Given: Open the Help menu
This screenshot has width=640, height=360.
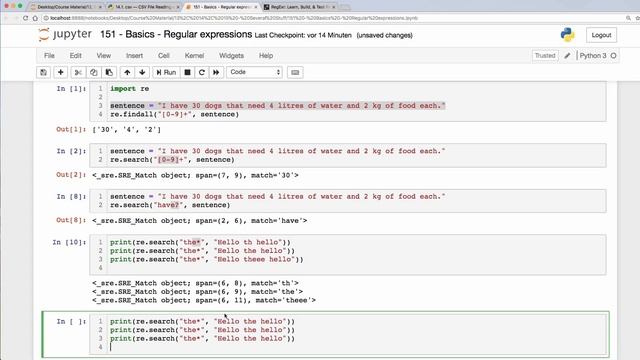Looking at the screenshot, I should [266, 56].
